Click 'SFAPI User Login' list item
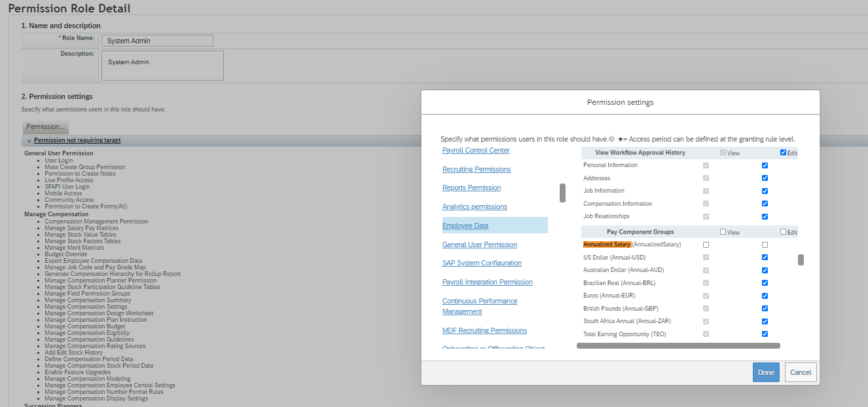The height and width of the screenshot is (407, 868). coord(67,187)
